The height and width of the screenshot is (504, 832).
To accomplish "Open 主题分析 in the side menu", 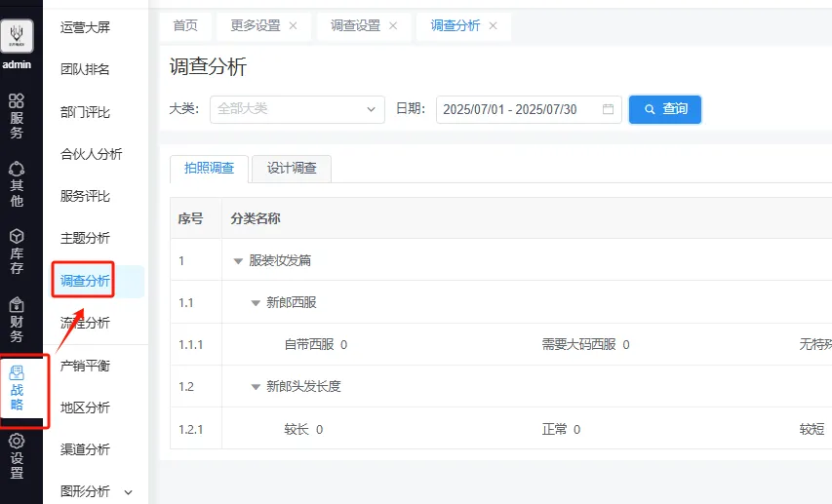I will [85, 238].
